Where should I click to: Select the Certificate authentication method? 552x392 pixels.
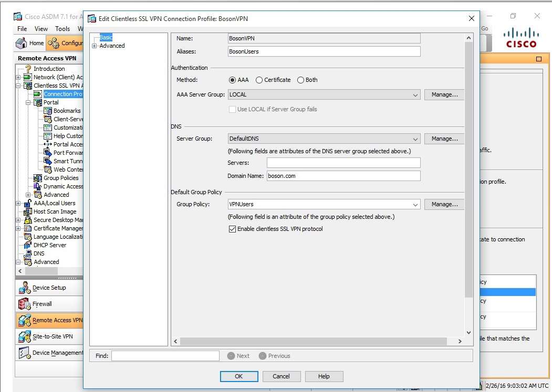click(x=259, y=80)
